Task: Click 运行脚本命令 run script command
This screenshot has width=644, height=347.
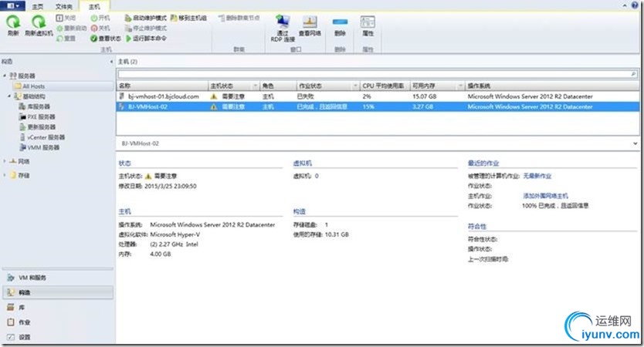Action: click(x=146, y=38)
